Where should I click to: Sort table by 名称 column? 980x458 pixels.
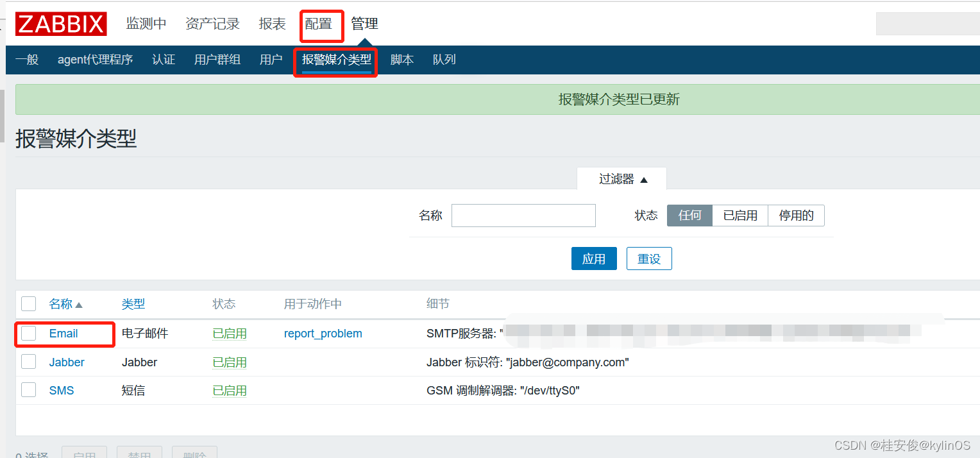(x=65, y=304)
